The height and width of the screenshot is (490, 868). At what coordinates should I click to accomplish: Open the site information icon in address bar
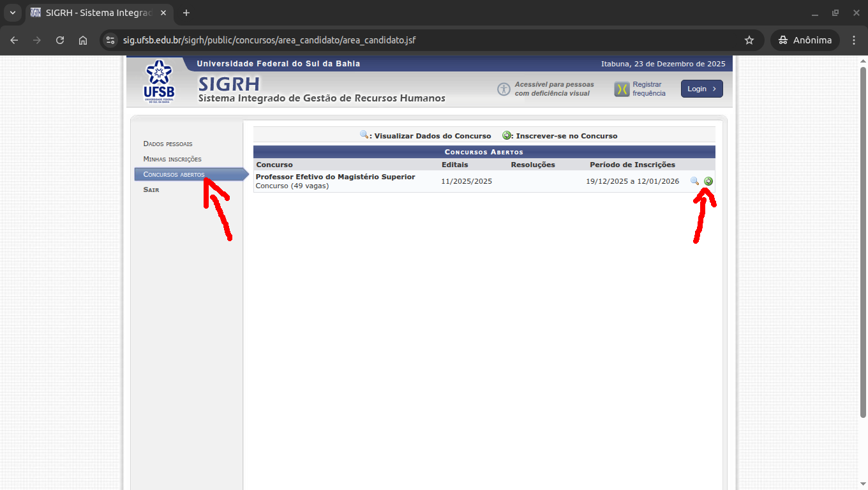pyautogui.click(x=111, y=40)
